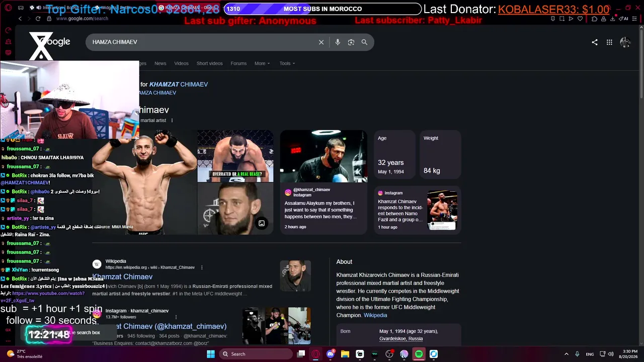Open the Google apps grid

tap(609, 42)
